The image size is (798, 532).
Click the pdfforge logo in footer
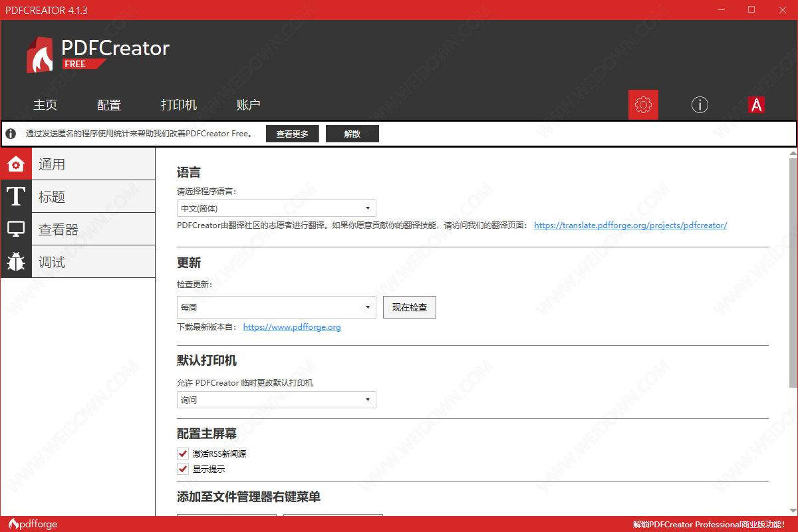[32, 524]
